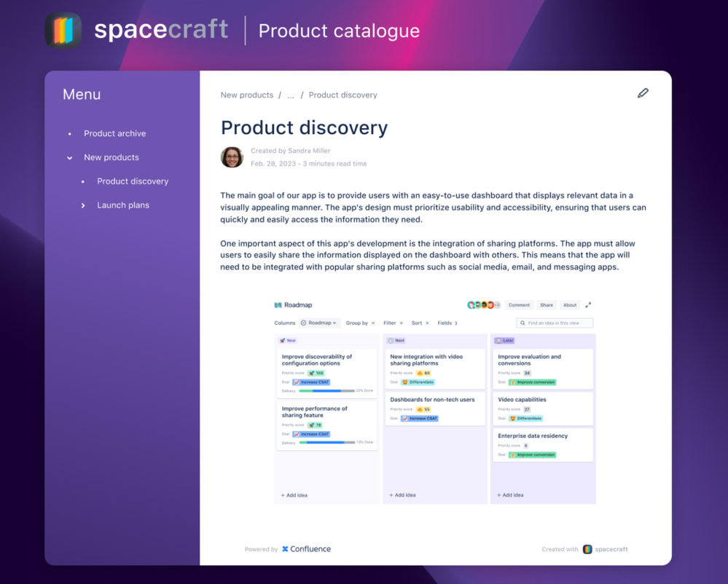The width and height of the screenshot is (728, 584).
Task: Go to New products breadcrumb link
Action: click(x=246, y=95)
